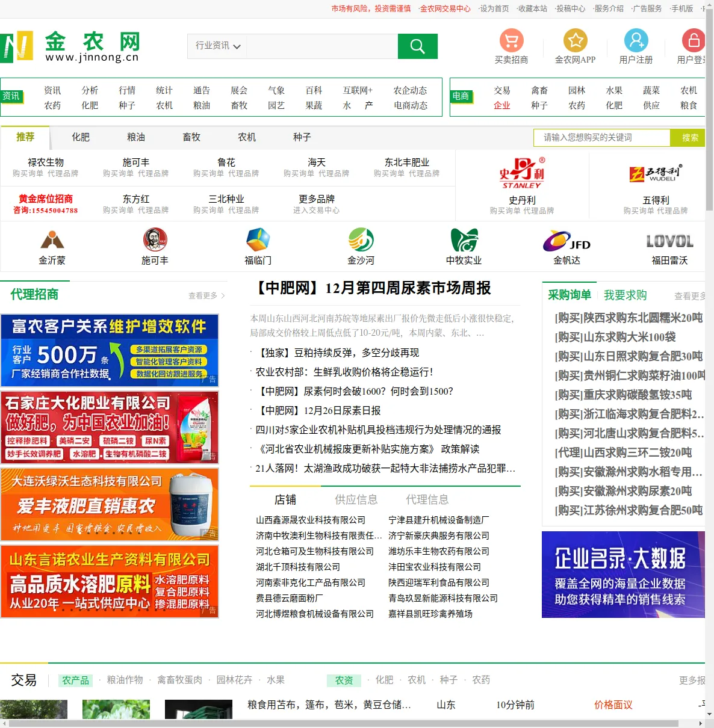
Task: Open the 大连沃绿沃生态科技 banner ad
Action: [x=110, y=504]
